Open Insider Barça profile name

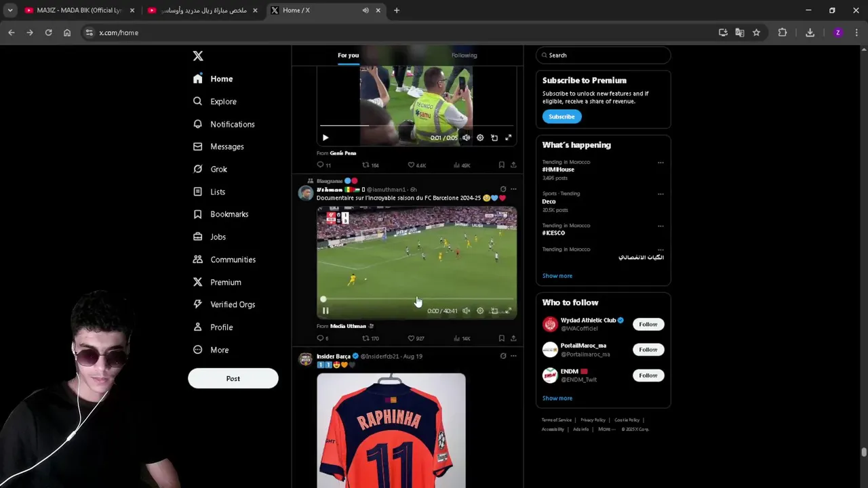(x=334, y=357)
